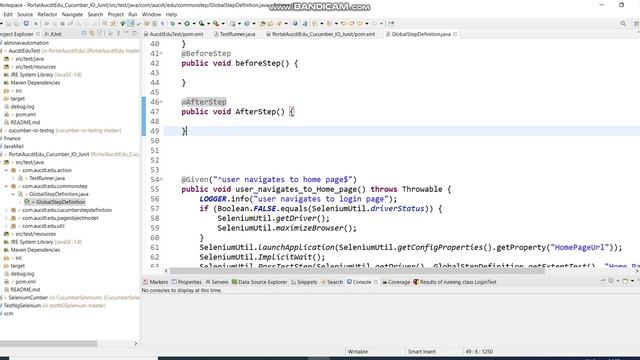
Task: Expand com.aucdt.edu.cucumberstepdefinition package
Action: click(6, 210)
